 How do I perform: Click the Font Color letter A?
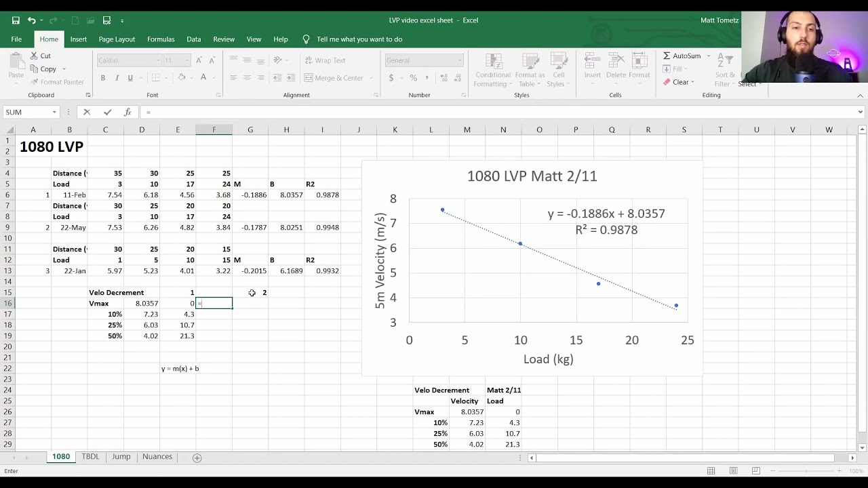tap(203, 78)
